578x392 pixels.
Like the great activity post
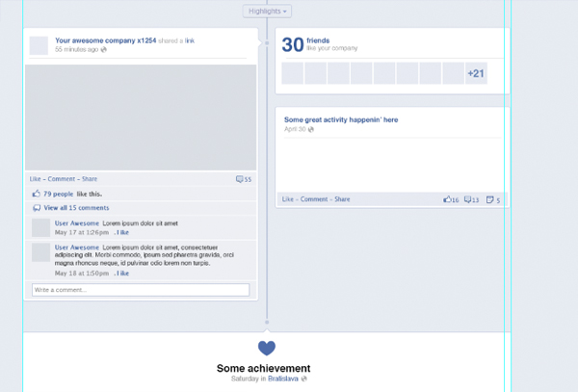(287, 199)
